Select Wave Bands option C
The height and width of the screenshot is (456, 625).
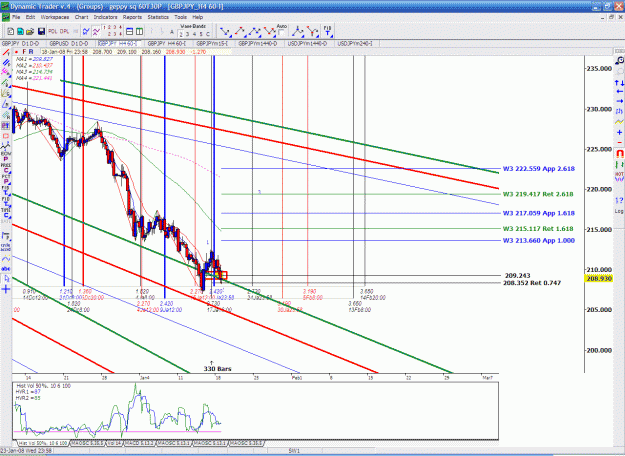208,34
